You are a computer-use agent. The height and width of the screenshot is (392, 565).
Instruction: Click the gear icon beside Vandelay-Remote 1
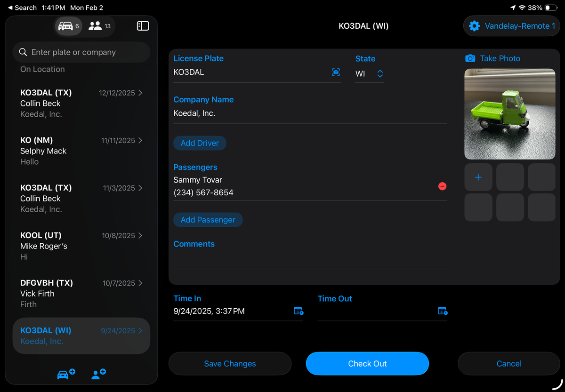[x=474, y=26]
